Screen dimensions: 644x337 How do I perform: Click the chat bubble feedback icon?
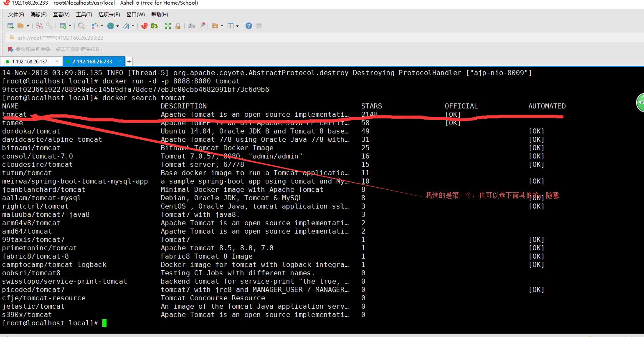click(x=259, y=26)
